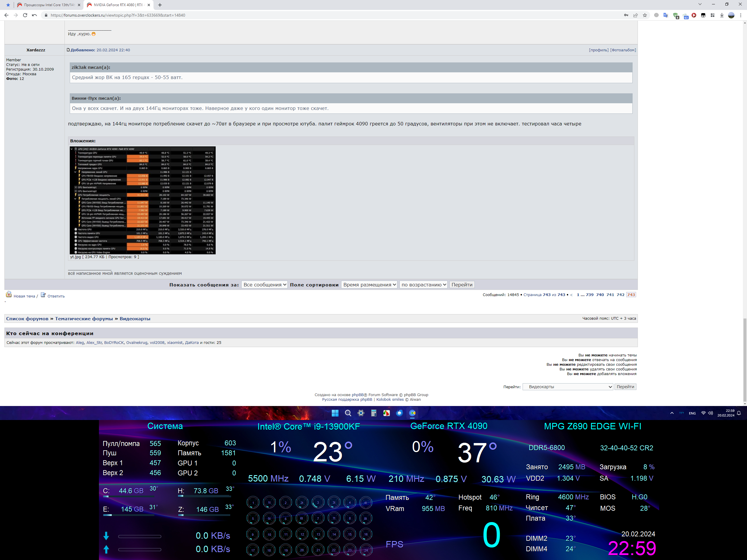Click the Тематические форумы breadcrumb link
The width and height of the screenshot is (747, 560).
(84, 319)
